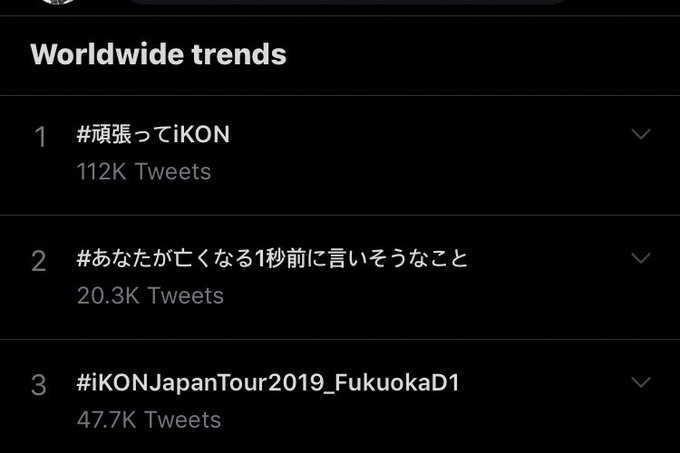Select rank number 2 in trends list

[39, 262]
